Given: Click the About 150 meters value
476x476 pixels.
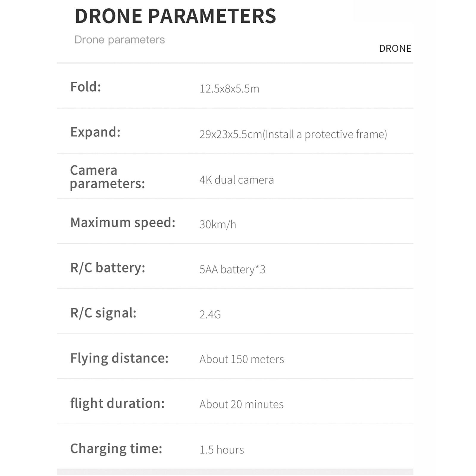Looking at the screenshot, I should pos(242,359).
